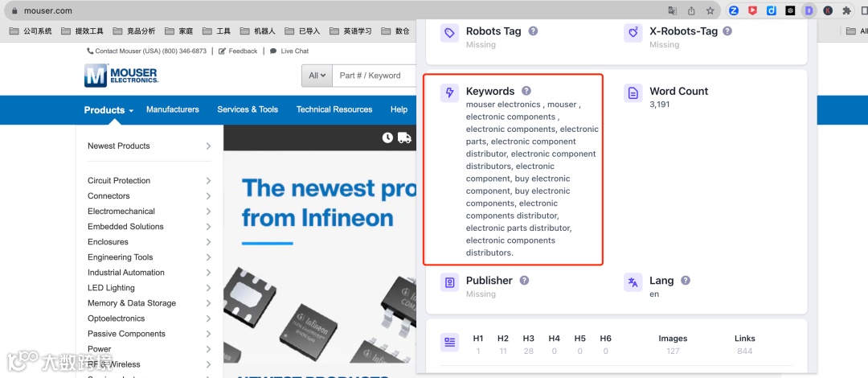Open the Extensions puzzle piece menu

coord(846,10)
